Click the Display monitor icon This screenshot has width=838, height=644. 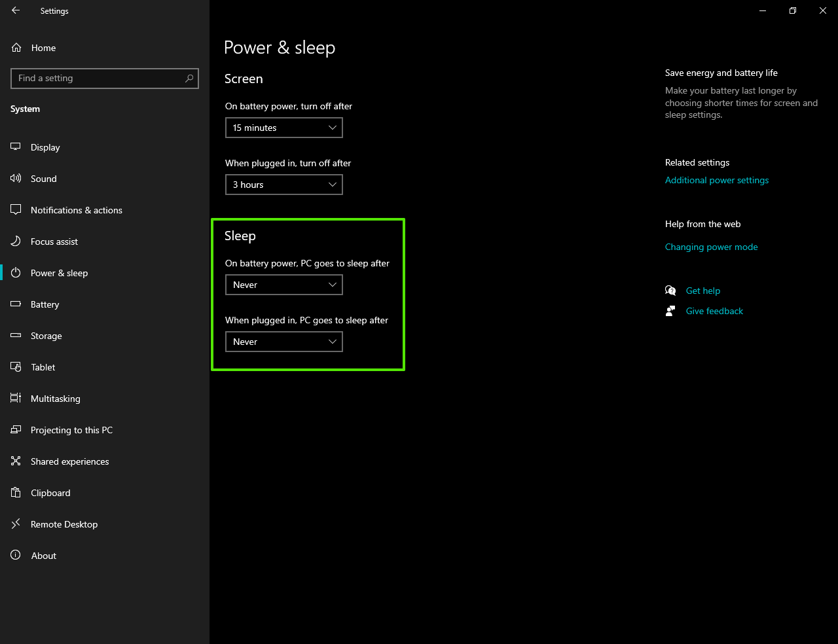16,147
